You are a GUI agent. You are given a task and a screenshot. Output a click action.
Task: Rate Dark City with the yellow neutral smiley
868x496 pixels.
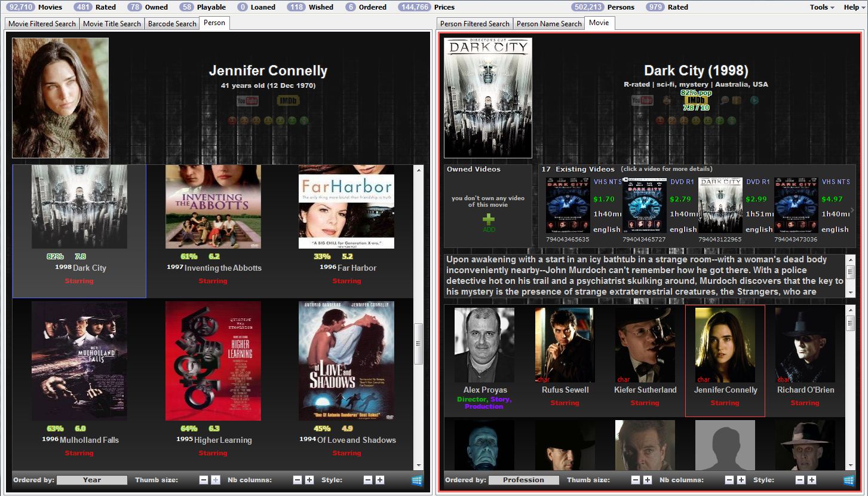click(695, 121)
